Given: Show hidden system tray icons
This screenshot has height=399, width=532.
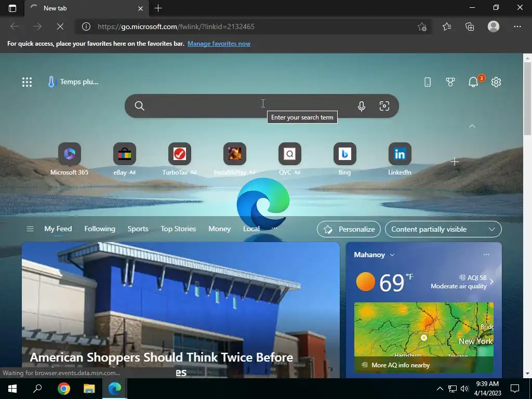Looking at the screenshot, I should [440, 389].
